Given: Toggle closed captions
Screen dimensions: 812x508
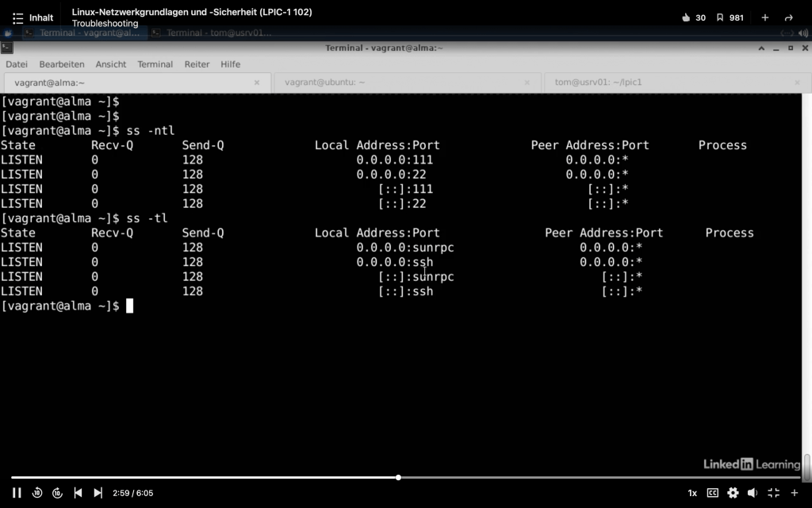Looking at the screenshot, I should (x=712, y=493).
